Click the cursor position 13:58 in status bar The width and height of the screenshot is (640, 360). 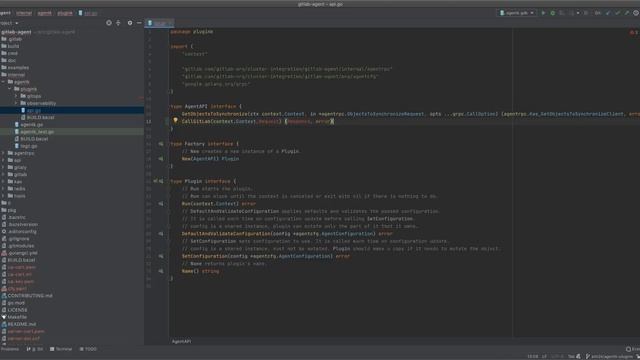tap(532, 356)
